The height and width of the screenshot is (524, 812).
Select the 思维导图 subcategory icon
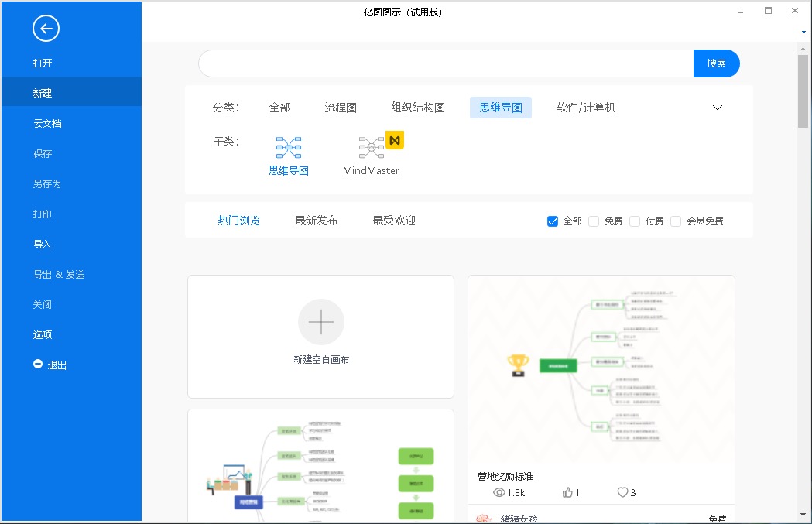coord(289,147)
